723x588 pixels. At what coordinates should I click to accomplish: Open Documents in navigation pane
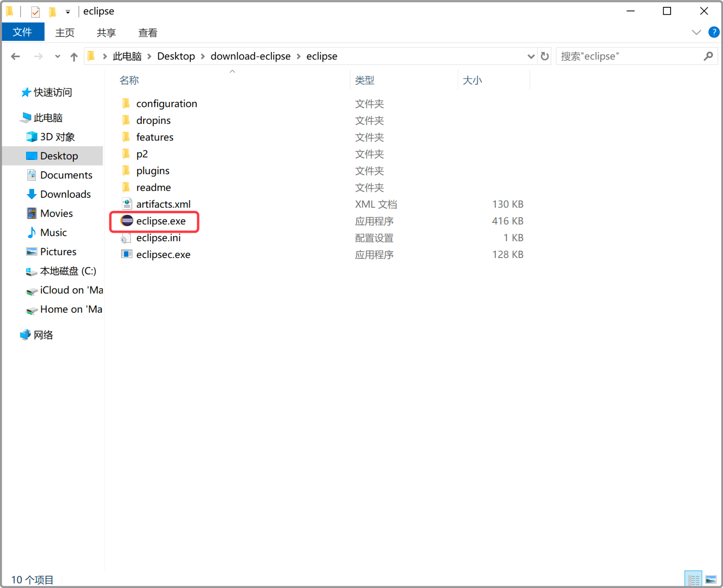click(59, 175)
